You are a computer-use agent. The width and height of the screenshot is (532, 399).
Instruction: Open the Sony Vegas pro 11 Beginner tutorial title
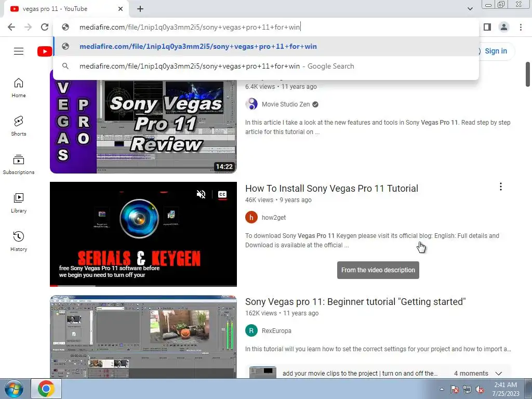pyautogui.click(x=355, y=302)
